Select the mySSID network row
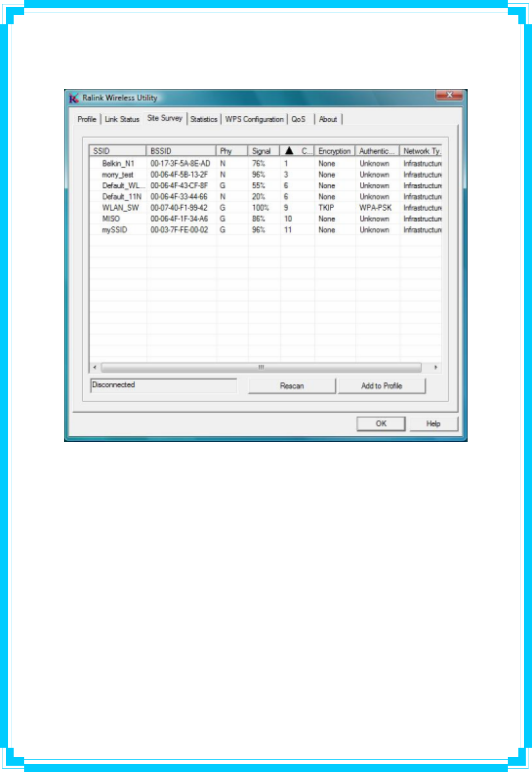The width and height of the screenshot is (532, 772). click(x=266, y=230)
